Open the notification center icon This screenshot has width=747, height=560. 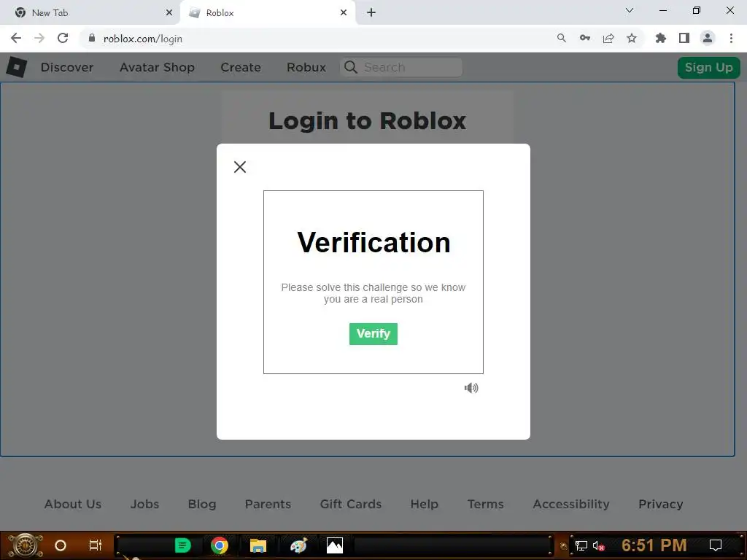click(x=715, y=545)
